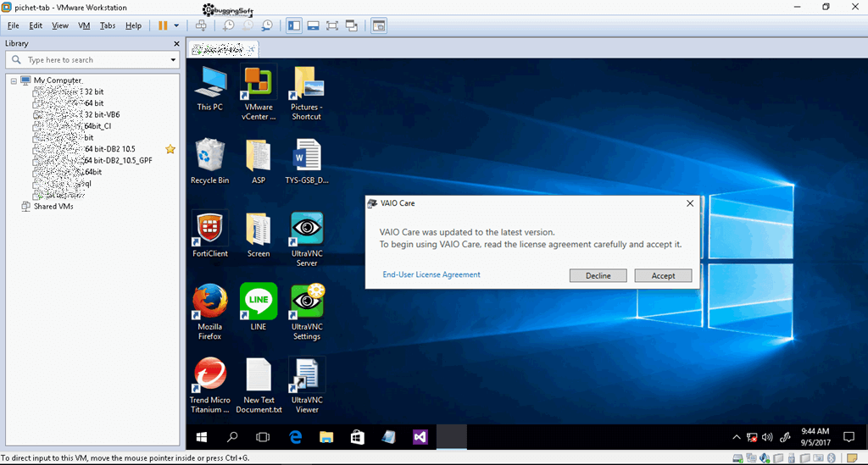868x465 pixels.
Task: Select the Mozilla Firefox icon
Action: (210, 312)
